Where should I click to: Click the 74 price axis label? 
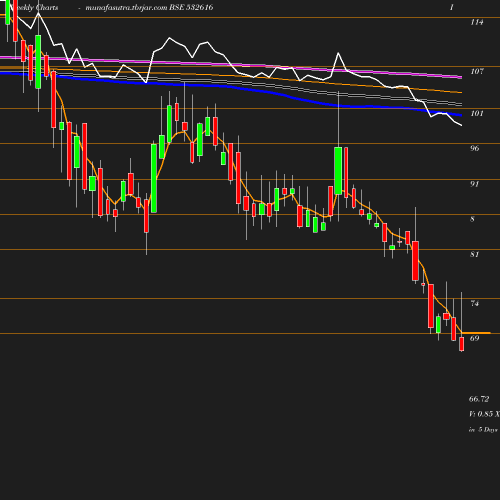pyautogui.click(x=475, y=303)
